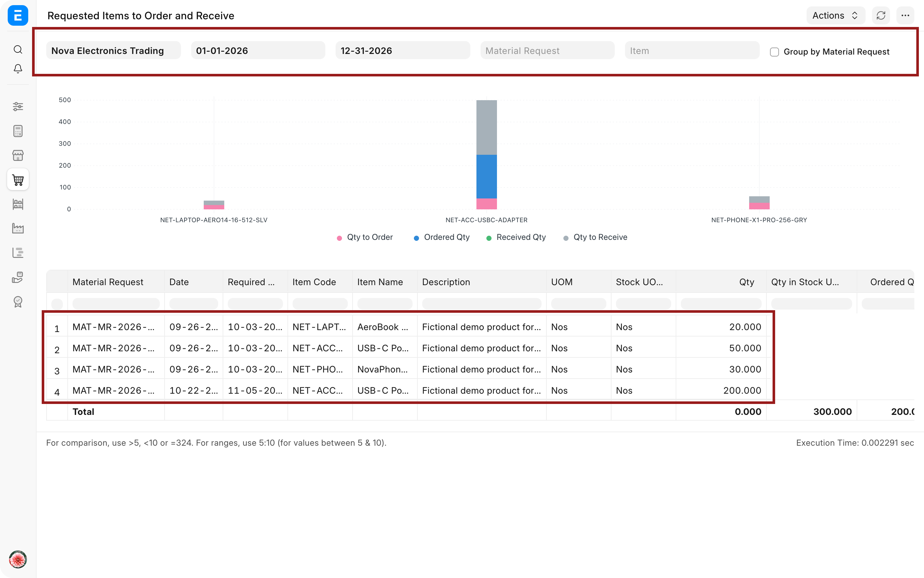Select the NovaPhon... item name cell
Screen dimensions: 924x578
(x=384, y=369)
